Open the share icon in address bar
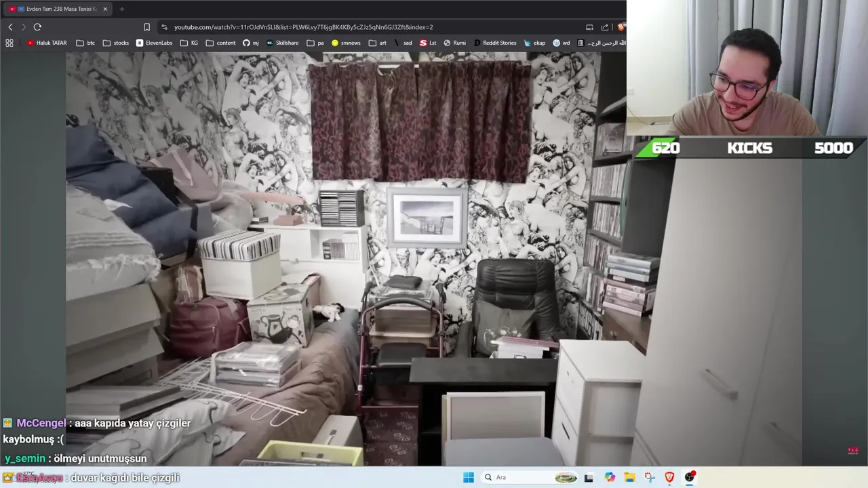 (x=605, y=27)
